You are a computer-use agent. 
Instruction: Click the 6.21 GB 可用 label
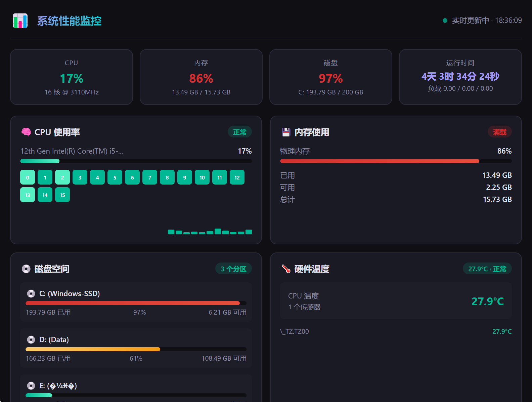(x=227, y=313)
